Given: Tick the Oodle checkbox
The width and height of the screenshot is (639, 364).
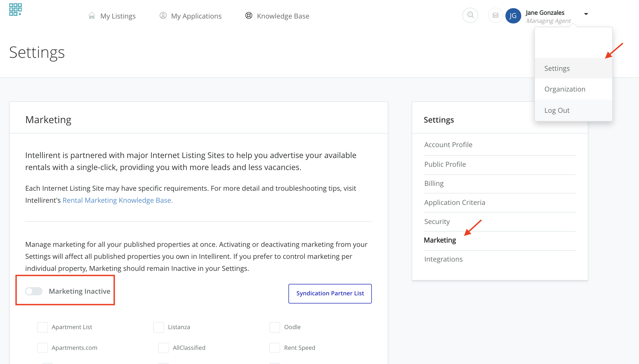Looking at the screenshot, I should pos(275,327).
